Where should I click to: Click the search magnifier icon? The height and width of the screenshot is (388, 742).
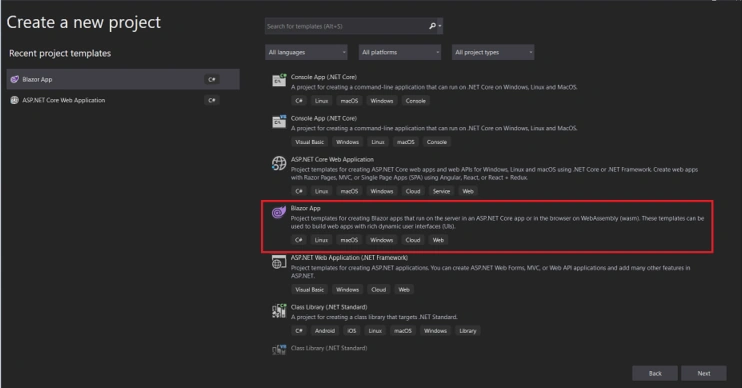[432, 26]
